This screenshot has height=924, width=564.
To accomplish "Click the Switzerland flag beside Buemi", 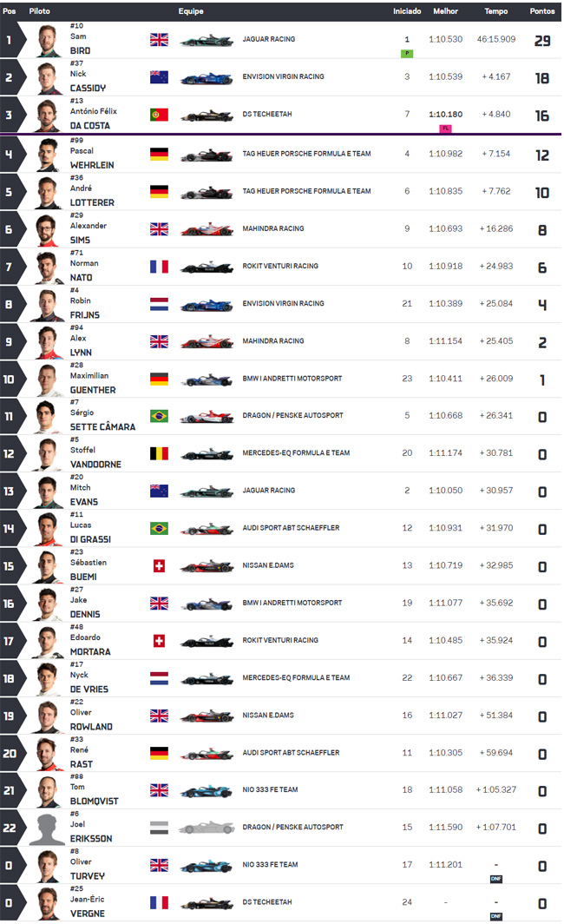I will click(x=159, y=566).
